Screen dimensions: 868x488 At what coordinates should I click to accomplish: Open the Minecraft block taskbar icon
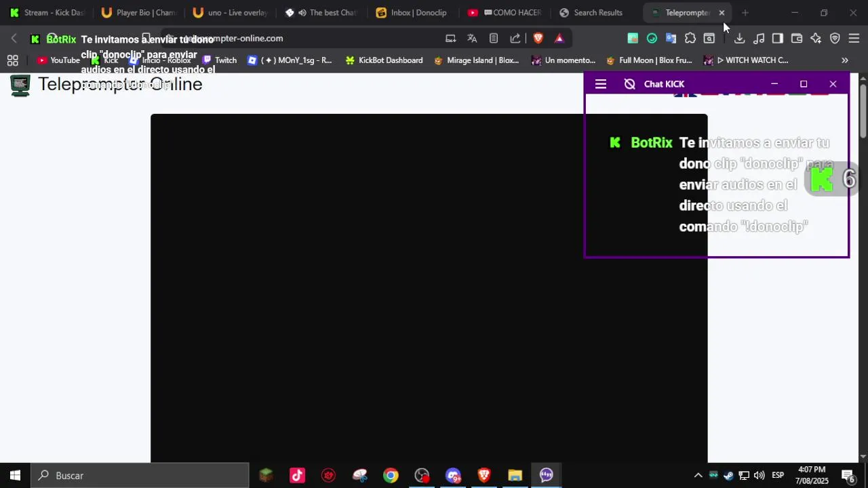tap(266, 475)
